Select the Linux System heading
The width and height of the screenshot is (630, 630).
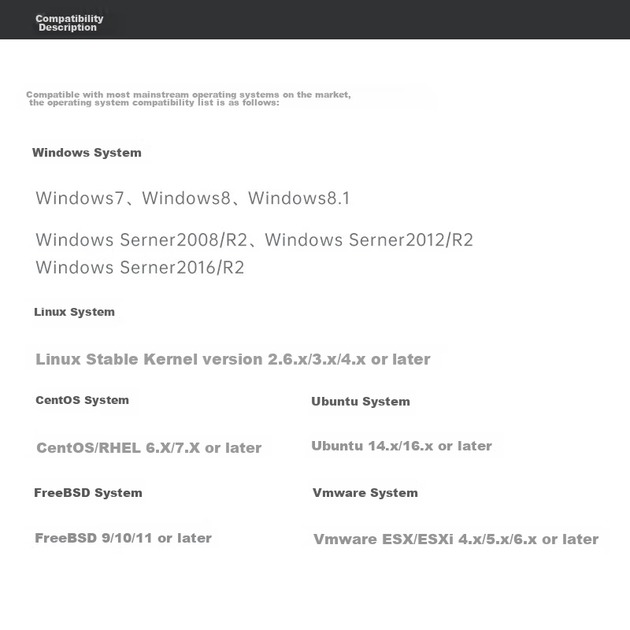coord(74,312)
